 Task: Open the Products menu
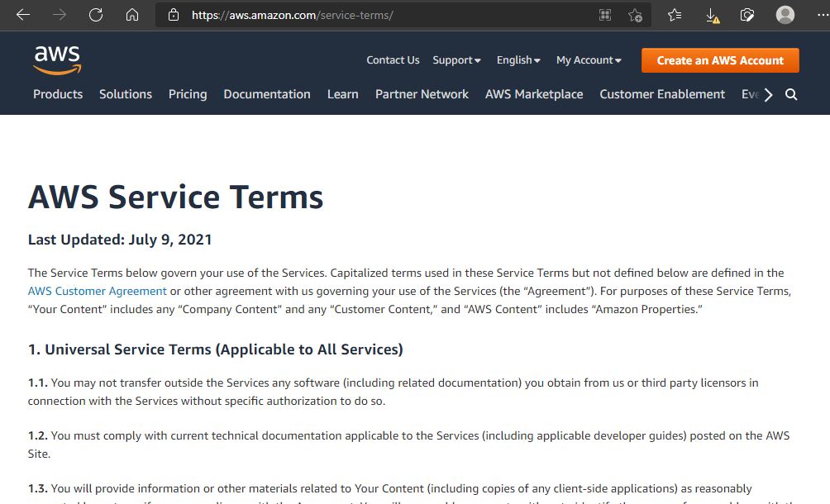point(58,94)
